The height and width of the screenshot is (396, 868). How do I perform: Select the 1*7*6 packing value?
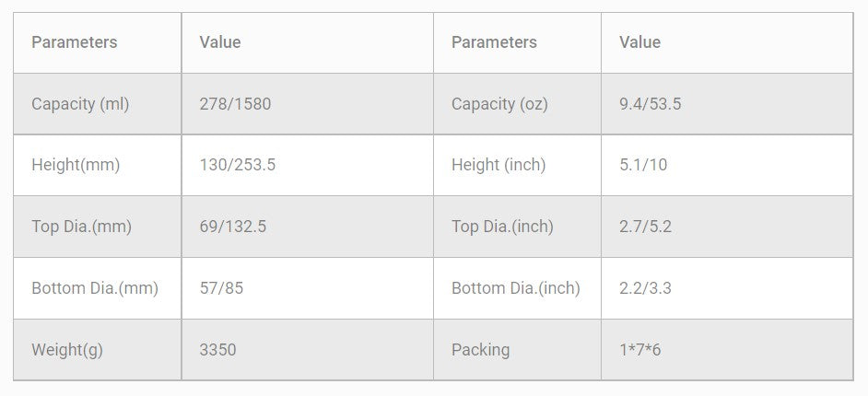coord(639,350)
